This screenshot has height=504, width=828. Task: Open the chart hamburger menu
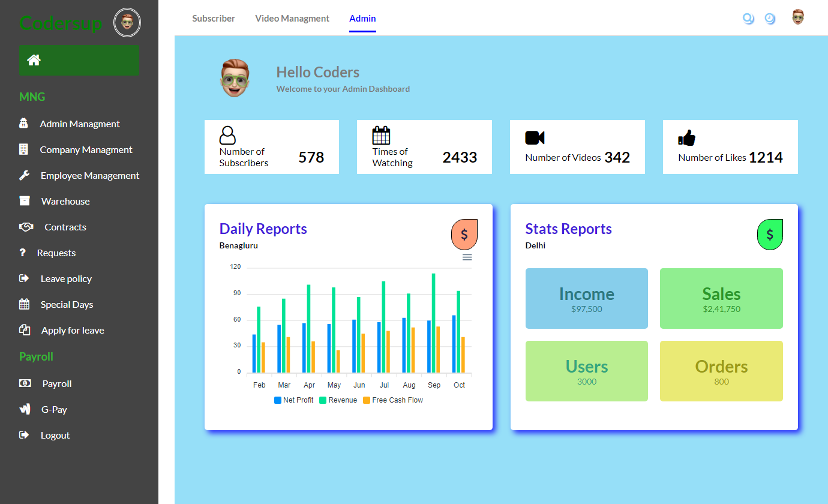(x=467, y=257)
